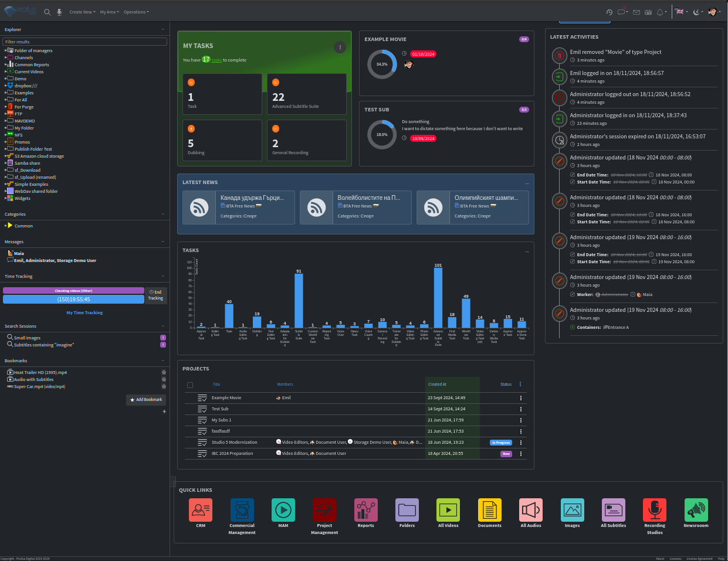Open the MAM quick link icon
728x561 pixels.
pos(283,510)
